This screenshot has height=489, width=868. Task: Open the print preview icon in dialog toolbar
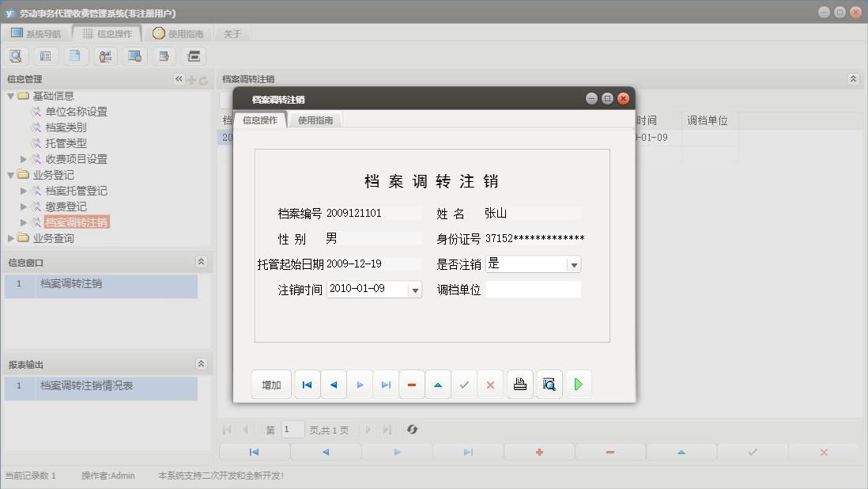[549, 384]
